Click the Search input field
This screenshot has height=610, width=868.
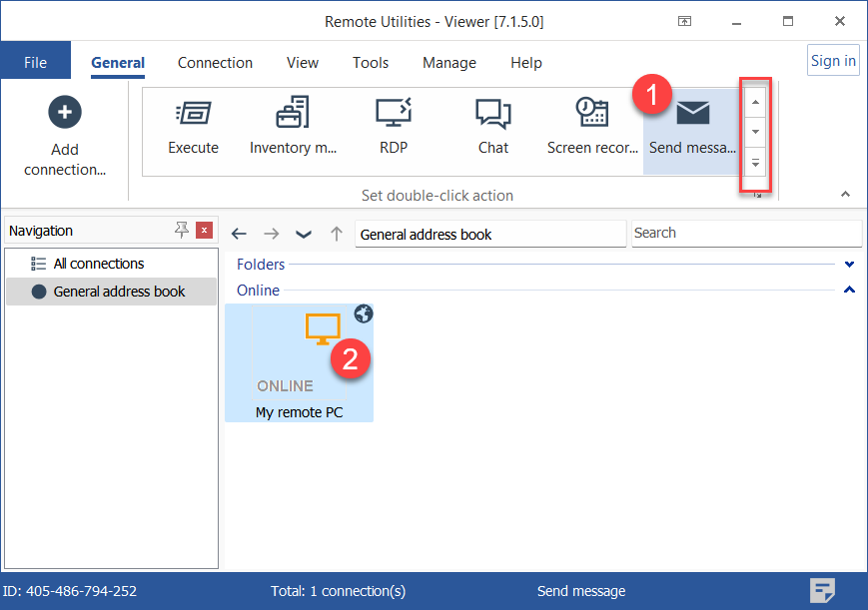click(x=745, y=234)
